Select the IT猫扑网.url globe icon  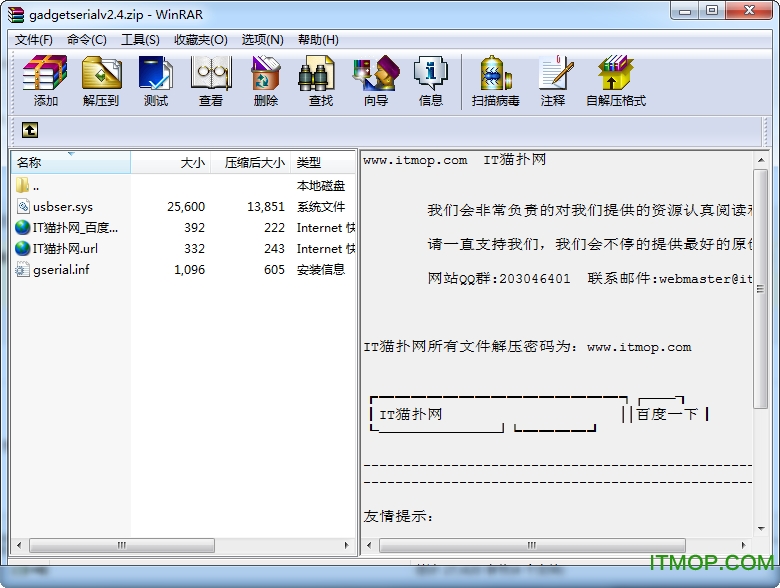click(x=23, y=248)
